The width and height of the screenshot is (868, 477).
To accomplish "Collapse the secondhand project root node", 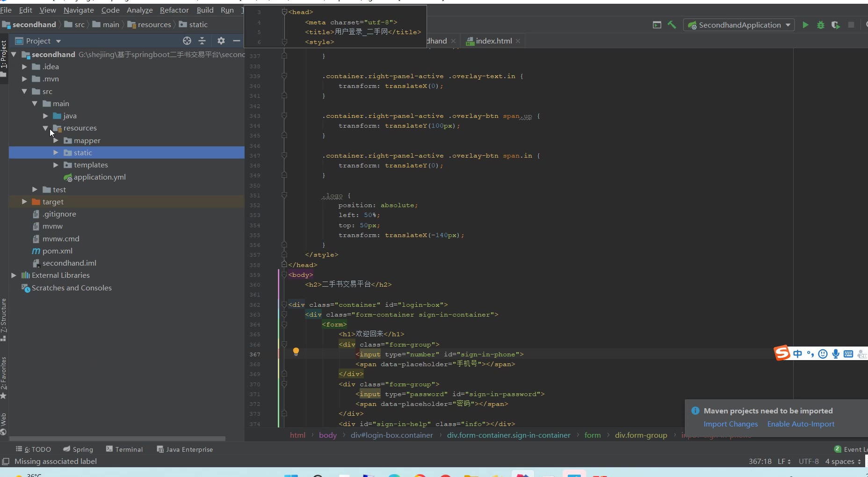I will tap(14, 55).
